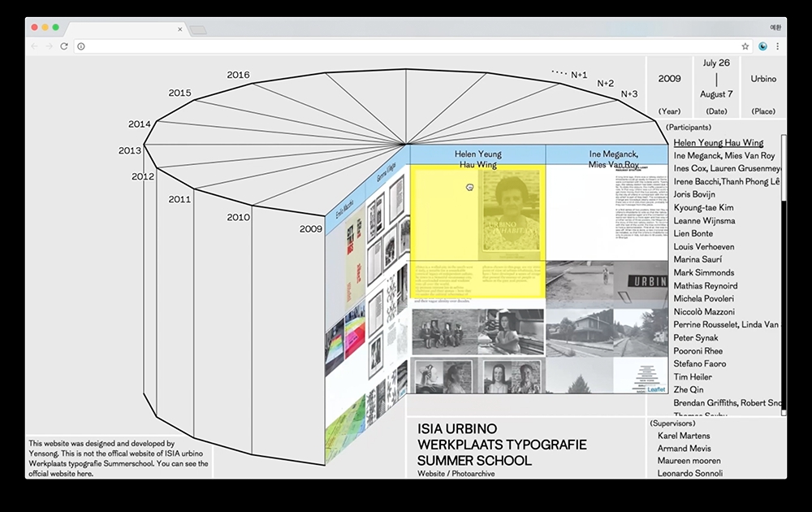Image resolution: width=812 pixels, height=512 pixels.
Task: Open the official website 'here' link
Action: (85, 474)
